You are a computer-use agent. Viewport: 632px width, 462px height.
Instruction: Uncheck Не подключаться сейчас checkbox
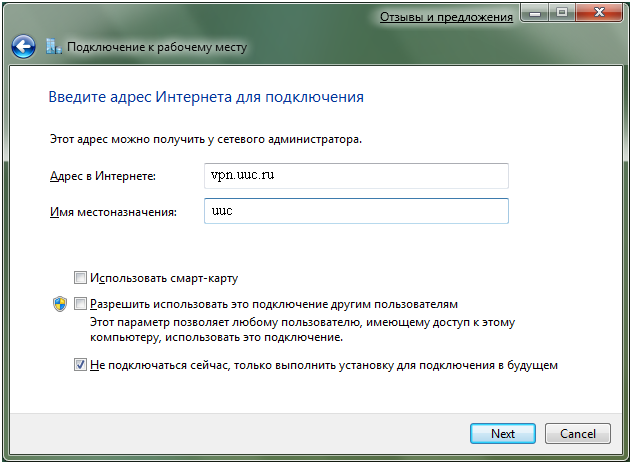(80, 365)
